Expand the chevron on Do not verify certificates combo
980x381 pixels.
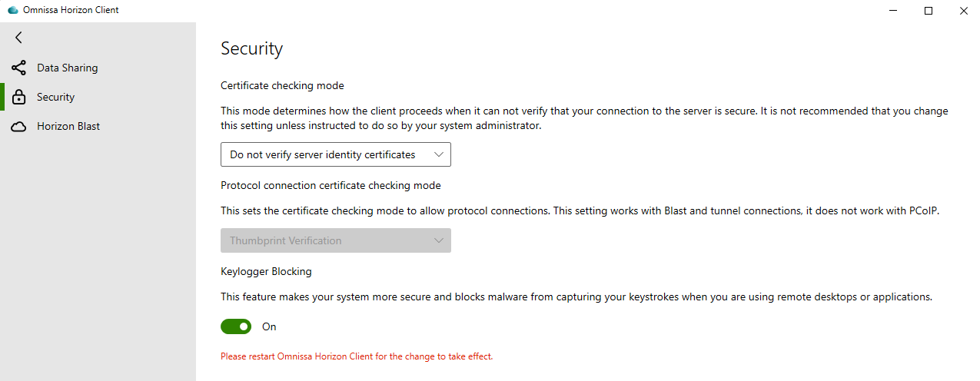click(439, 154)
